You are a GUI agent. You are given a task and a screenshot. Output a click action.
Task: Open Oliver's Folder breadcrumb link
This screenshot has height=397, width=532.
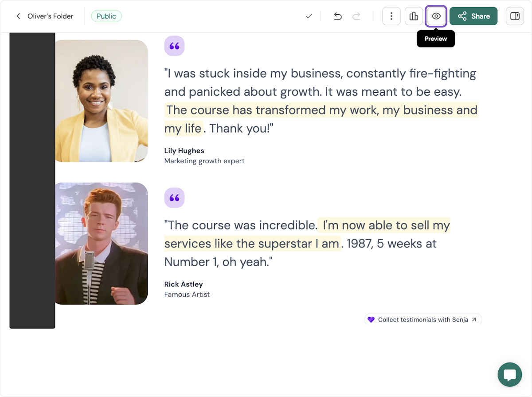click(50, 16)
